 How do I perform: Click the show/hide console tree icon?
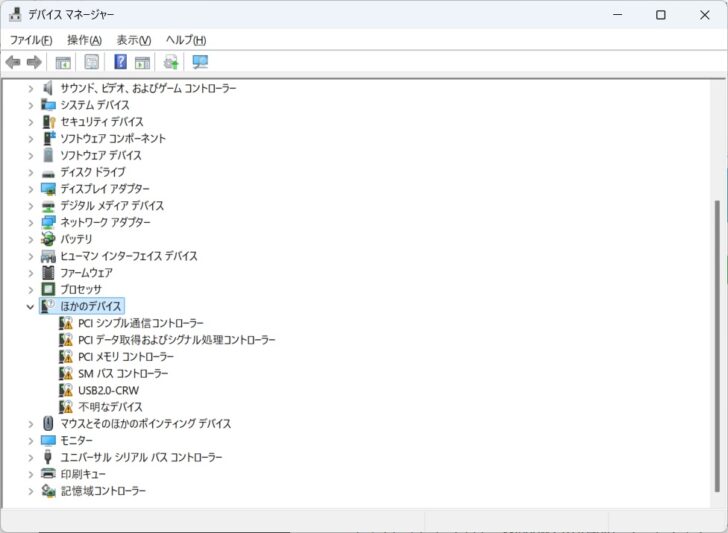click(x=63, y=62)
